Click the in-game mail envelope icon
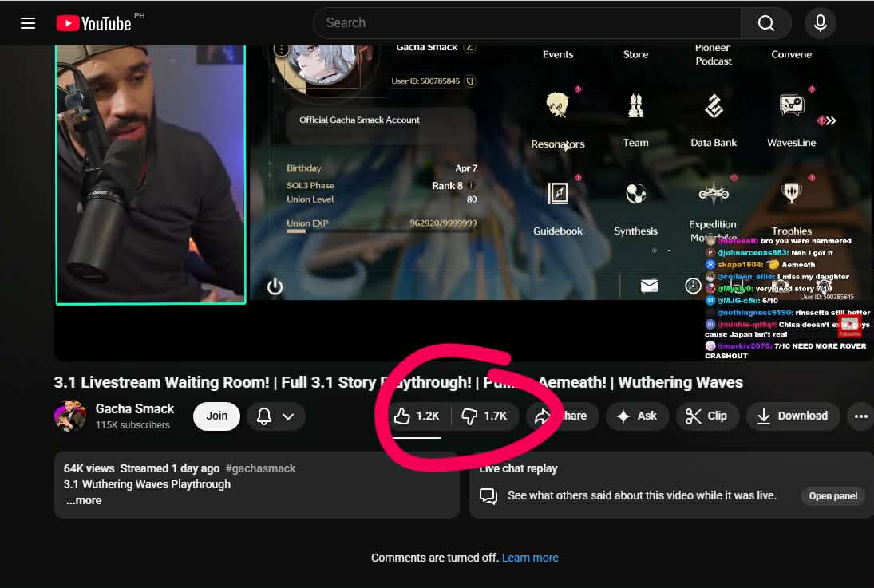The width and height of the screenshot is (874, 588). 649,286
